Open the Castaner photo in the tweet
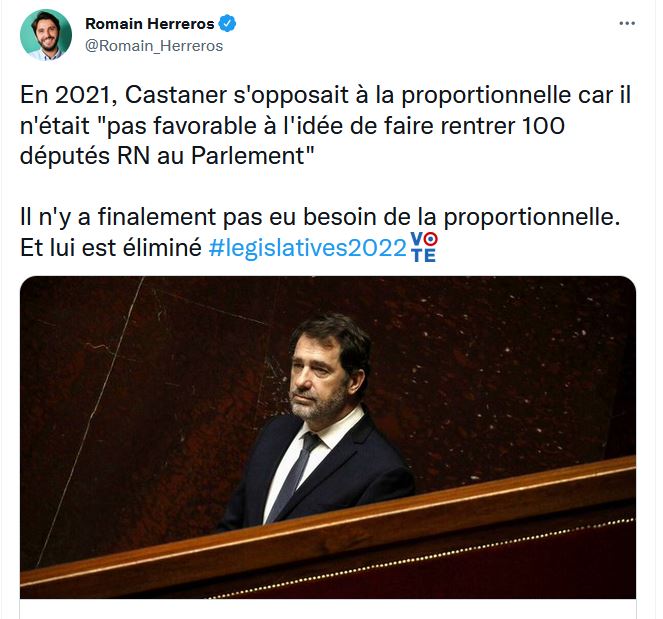This screenshot has height=619, width=663. (328, 437)
